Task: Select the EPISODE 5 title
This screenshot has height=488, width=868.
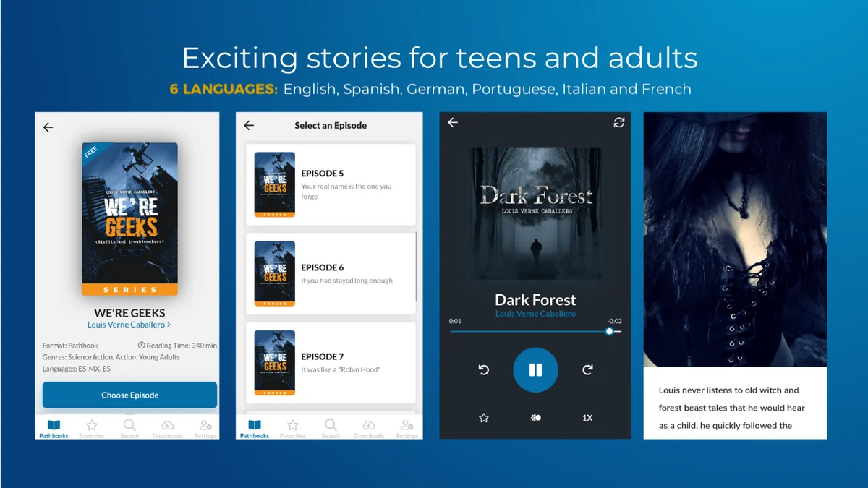Action: [323, 174]
